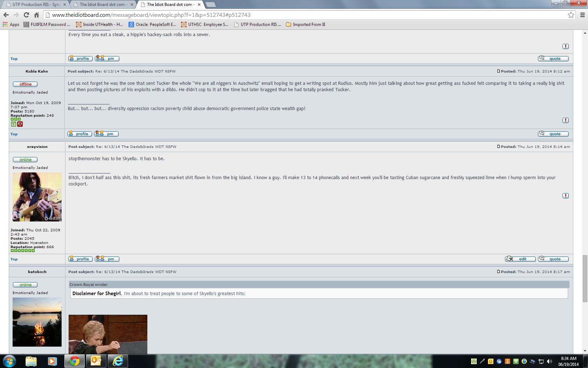Click the browser home icon
Image resolution: width=588 pixels, height=368 pixels.
tap(36, 15)
